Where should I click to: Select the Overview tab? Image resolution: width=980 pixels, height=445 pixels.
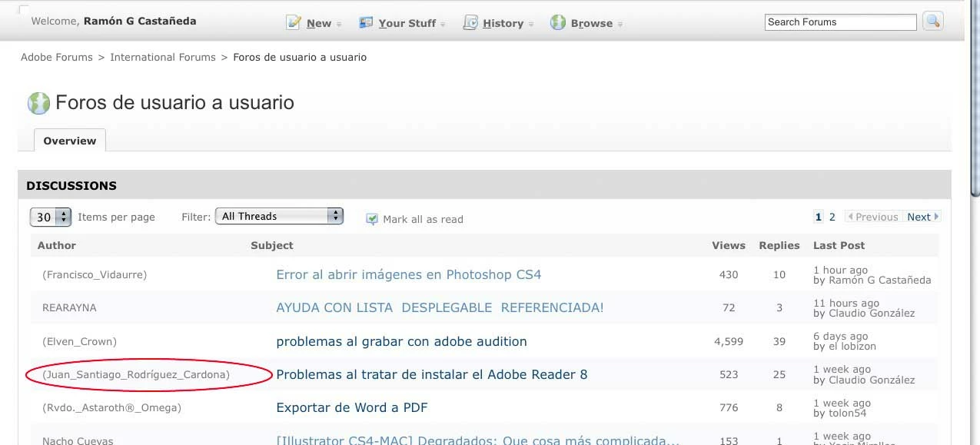point(70,141)
